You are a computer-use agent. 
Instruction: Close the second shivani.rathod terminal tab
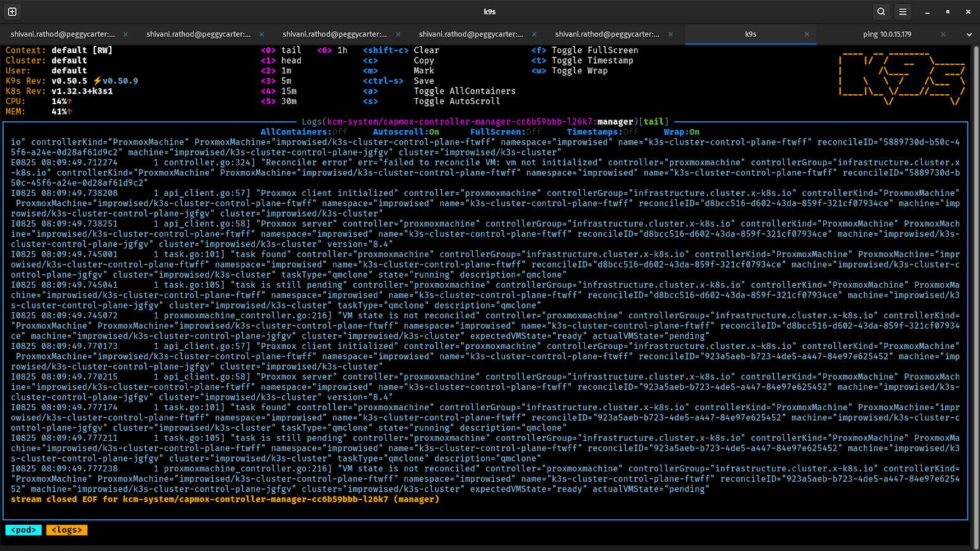tap(261, 34)
